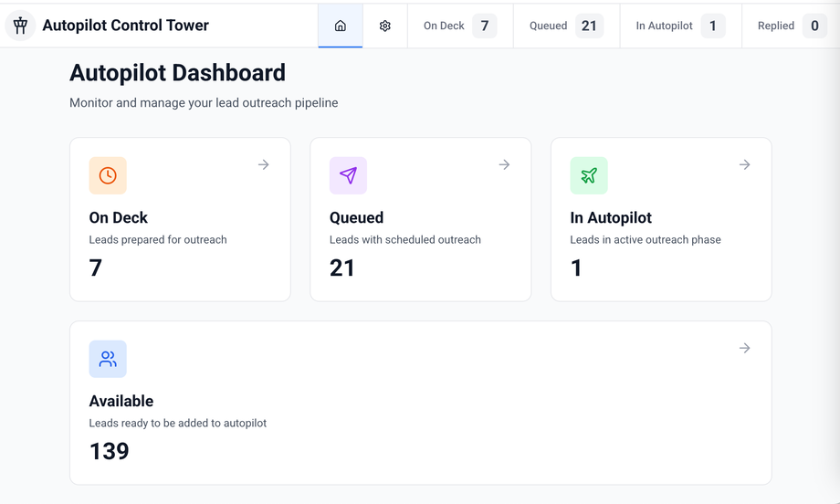
Task: Click the Autopilot Control Tower title
Action: tap(126, 26)
